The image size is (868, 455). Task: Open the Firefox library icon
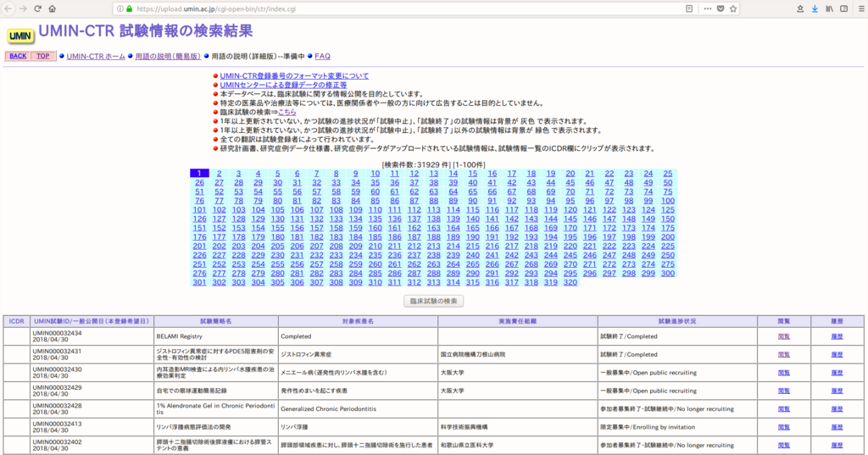pyautogui.click(x=829, y=8)
